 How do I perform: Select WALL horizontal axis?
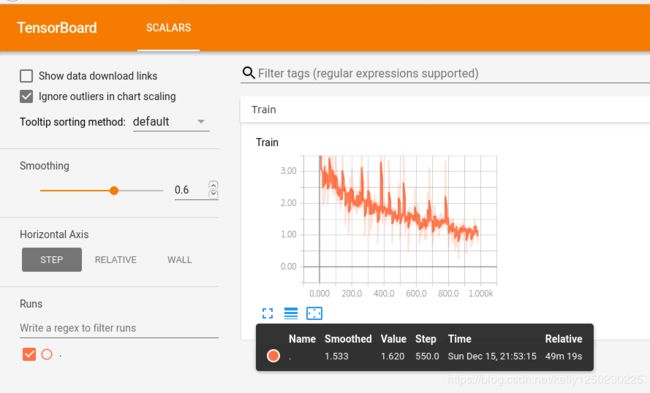click(179, 260)
